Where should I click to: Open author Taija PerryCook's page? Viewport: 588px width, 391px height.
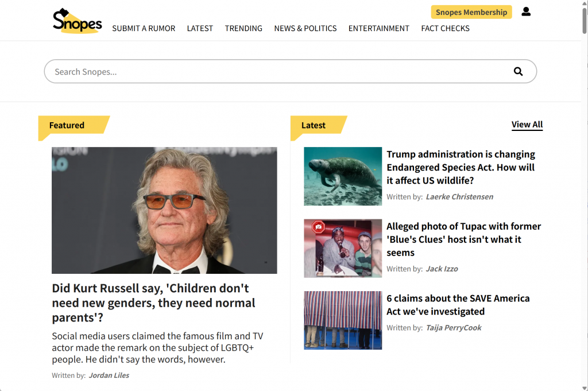pyautogui.click(x=454, y=328)
